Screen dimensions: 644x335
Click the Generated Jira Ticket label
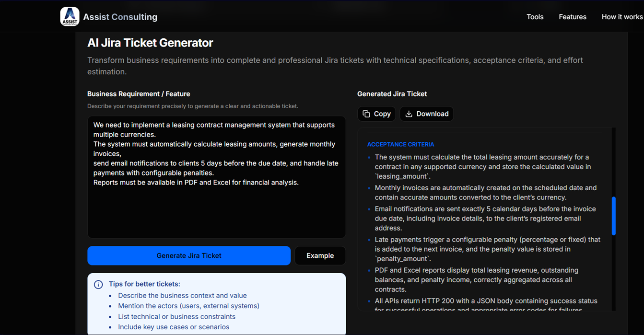392,94
